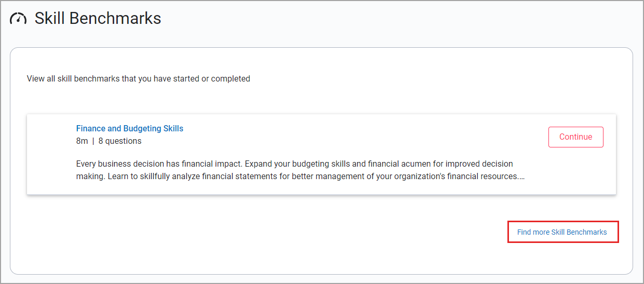This screenshot has width=644, height=284.
Task: Click the 8m duration label
Action: coord(82,141)
